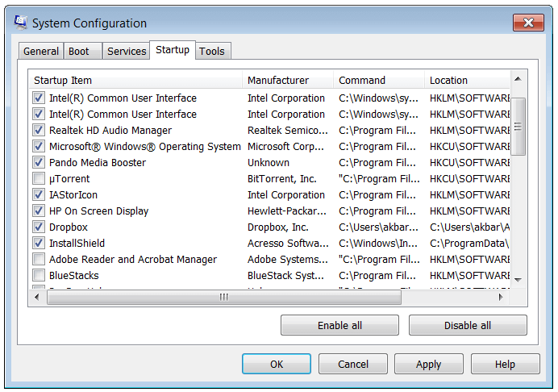
Task: Select the Dropbox item name
Action: [69, 227]
